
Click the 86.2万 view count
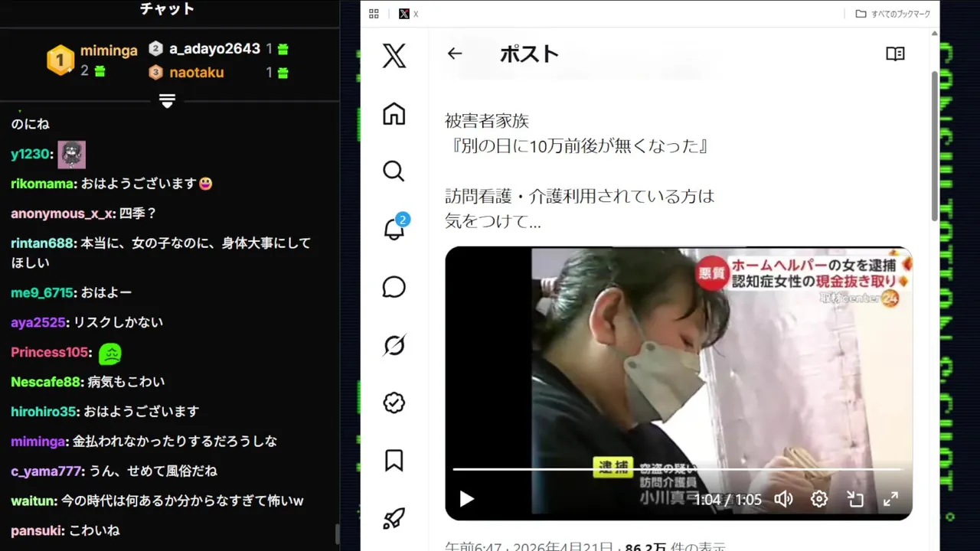point(645,547)
